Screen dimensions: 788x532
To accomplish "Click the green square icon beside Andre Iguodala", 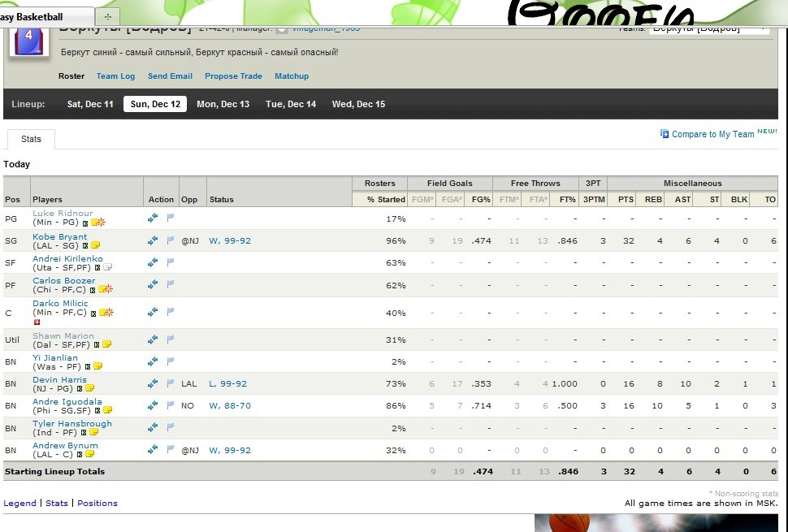I will tap(97, 410).
